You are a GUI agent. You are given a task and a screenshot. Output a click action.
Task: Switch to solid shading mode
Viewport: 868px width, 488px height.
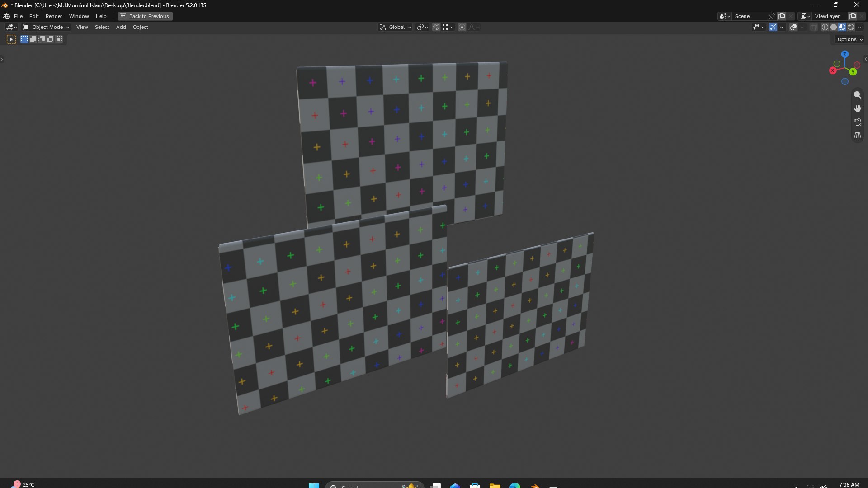[x=834, y=28]
